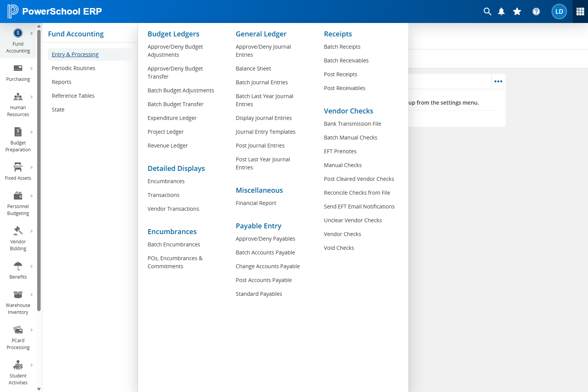This screenshot has height=392, width=588.
Task: Expand the Benefits submenu arrow
Action: point(31,266)
